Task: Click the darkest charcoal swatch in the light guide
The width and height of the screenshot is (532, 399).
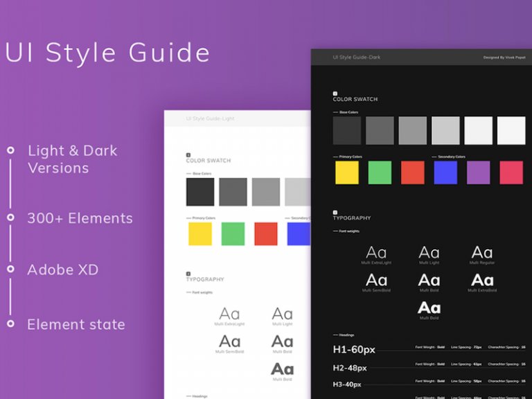Action: (x=200, y=192)
